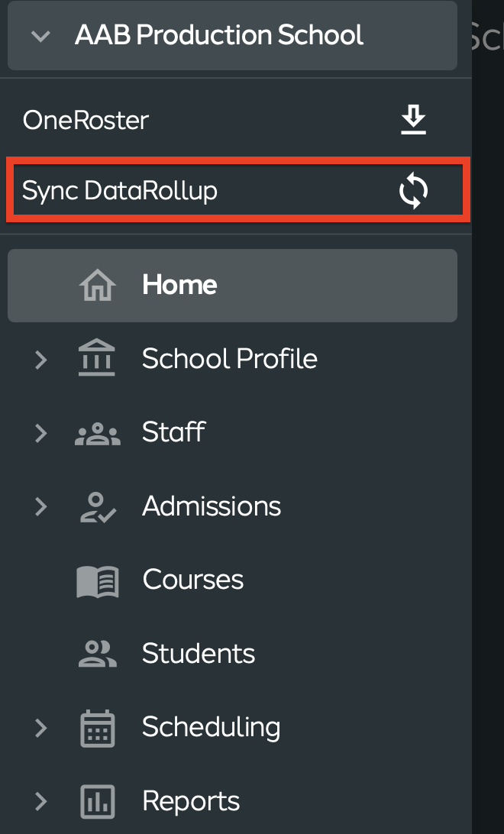The width and height of the screenshot is (504, 834).
Task: Click the OneRoster download arrow icon
Action: 413,120
